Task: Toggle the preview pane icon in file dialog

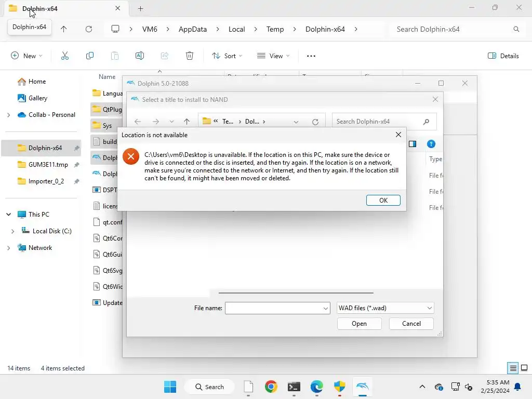Action: [413, 144]
